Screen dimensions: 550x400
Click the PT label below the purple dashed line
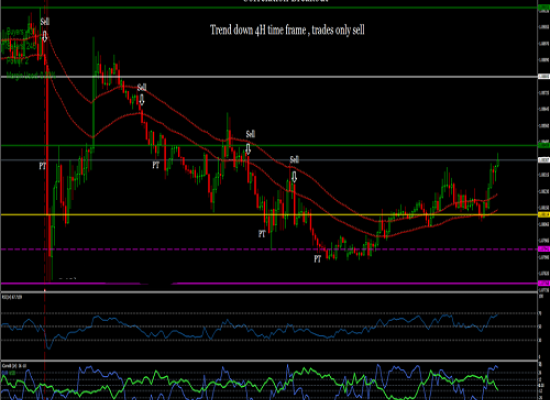317,259
